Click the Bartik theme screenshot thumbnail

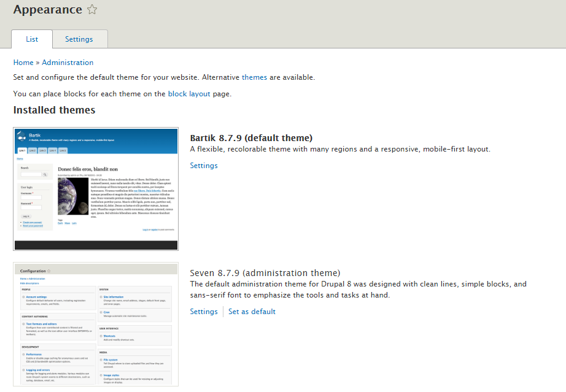pyautogui.click(x=96, y=188)
